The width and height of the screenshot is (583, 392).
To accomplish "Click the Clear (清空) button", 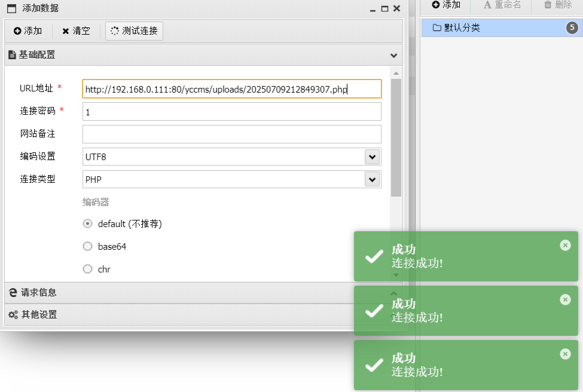I will [76, 31].
